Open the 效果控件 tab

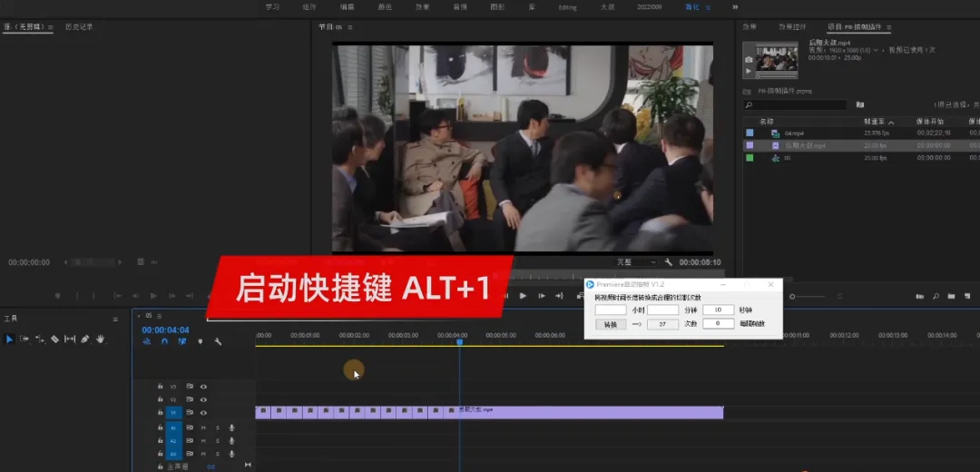tap(792, 27)
